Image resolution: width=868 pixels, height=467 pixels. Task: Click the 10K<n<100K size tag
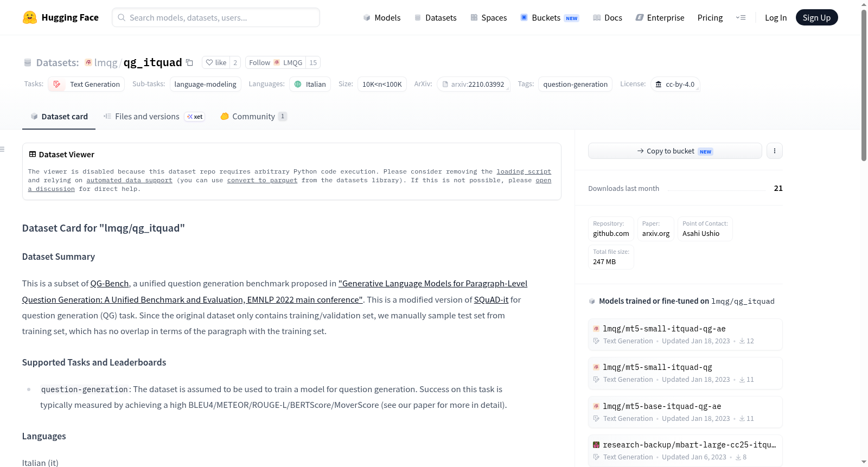coord(382,84)
